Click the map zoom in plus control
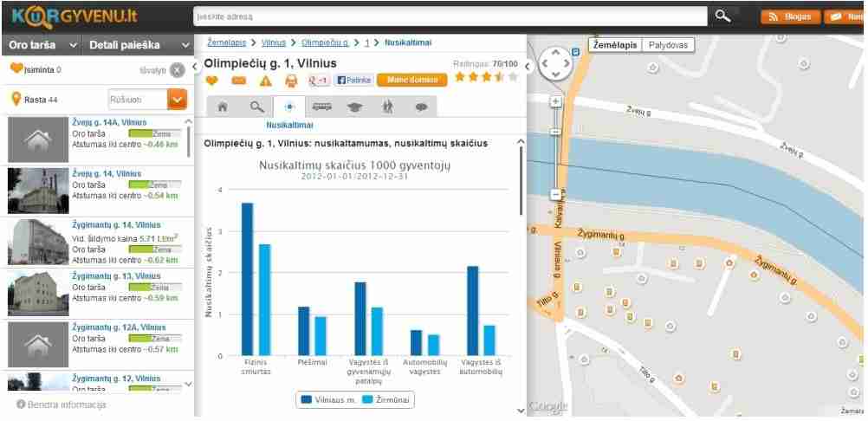The width and height of the screenshot is (868, 421). (556, 101)
